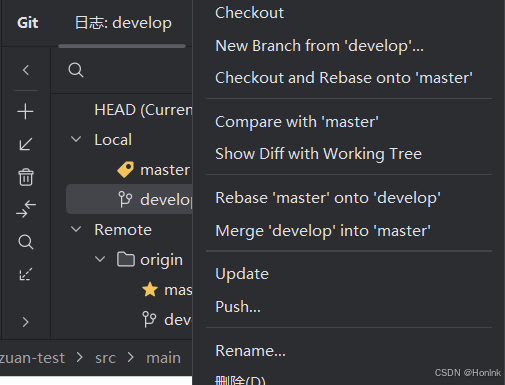Image resolution: width=505 pixels, height=385 pixels.
Task: Select the remote develop branch under origin
Action: (x=178, y=320)
